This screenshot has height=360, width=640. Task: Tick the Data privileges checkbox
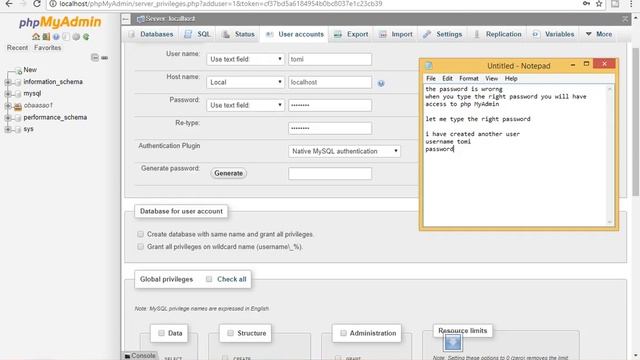pyautogui.click(x=161, y=333)
